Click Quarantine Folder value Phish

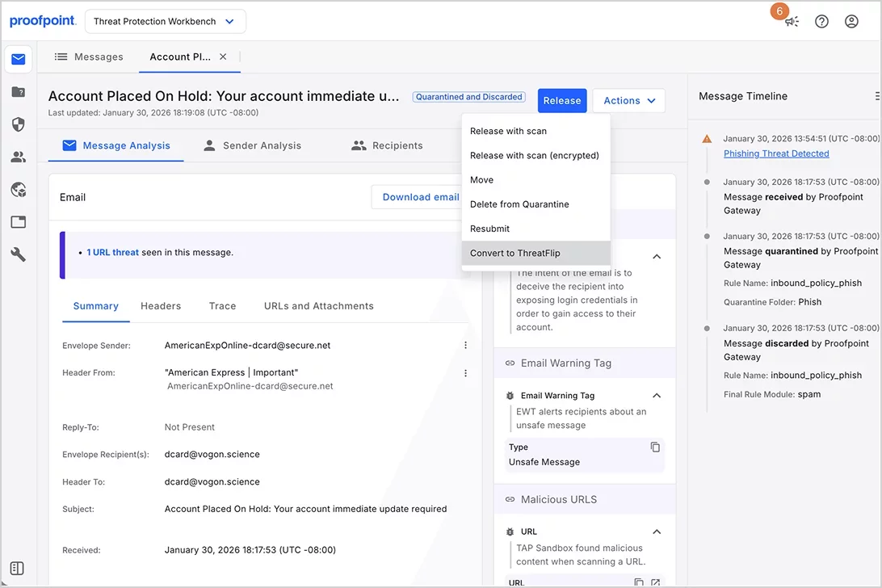pyautogui.click(x=809, y=302)
